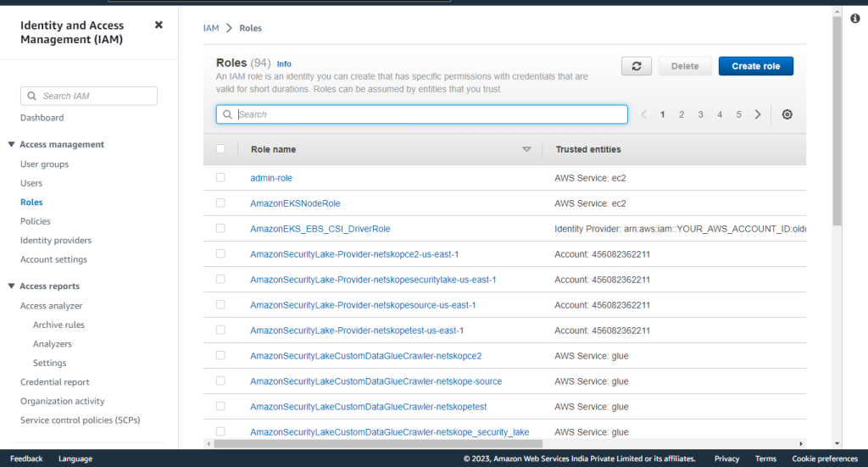Viewport: 868px width, 467px height.
Task: Open Organization activity
Action: (x=63, y=401)
